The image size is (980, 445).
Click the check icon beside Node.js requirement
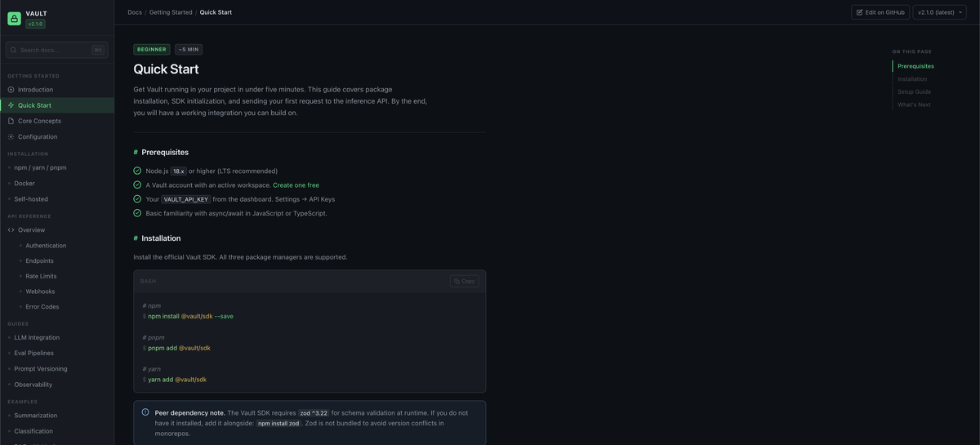[x=137, y=171]
